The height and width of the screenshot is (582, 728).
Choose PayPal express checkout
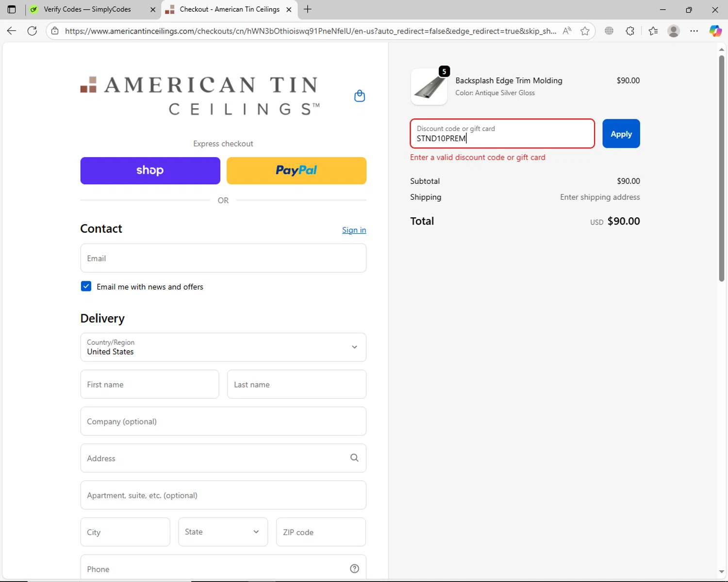point(297,171)
